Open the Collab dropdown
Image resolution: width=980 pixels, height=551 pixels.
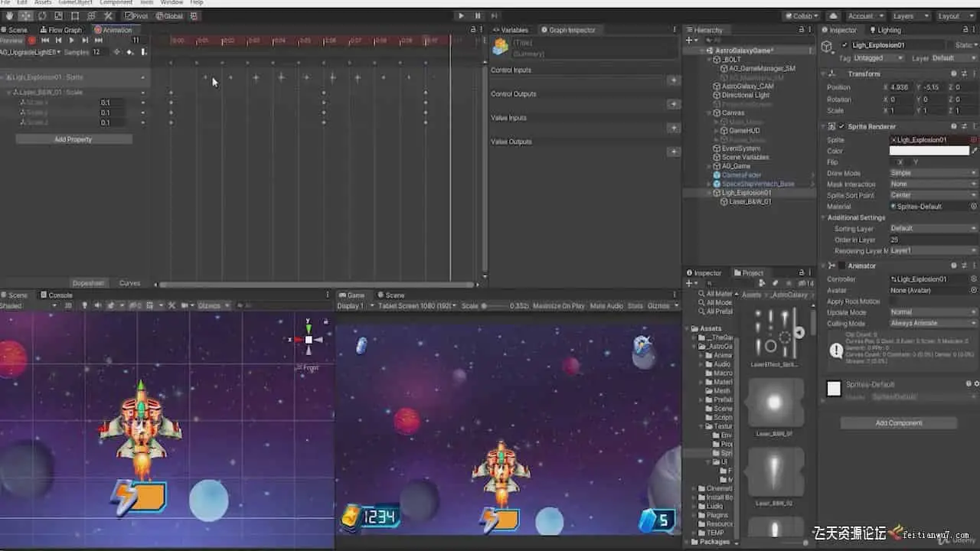coord(802,15)
